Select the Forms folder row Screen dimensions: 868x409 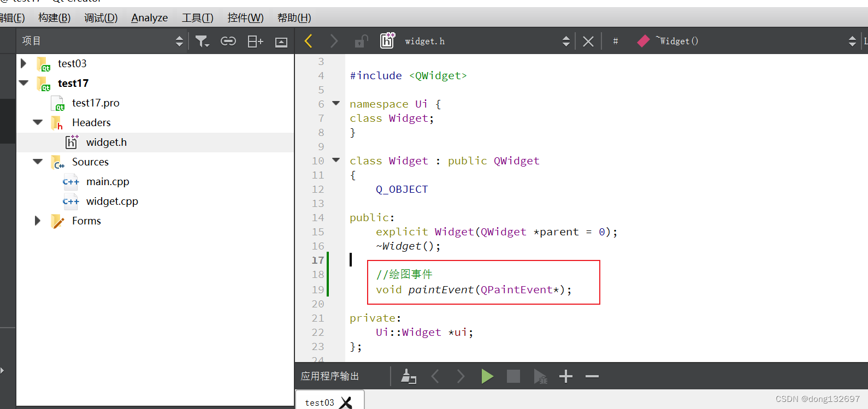pyautogui.click(x=155, y=221)
